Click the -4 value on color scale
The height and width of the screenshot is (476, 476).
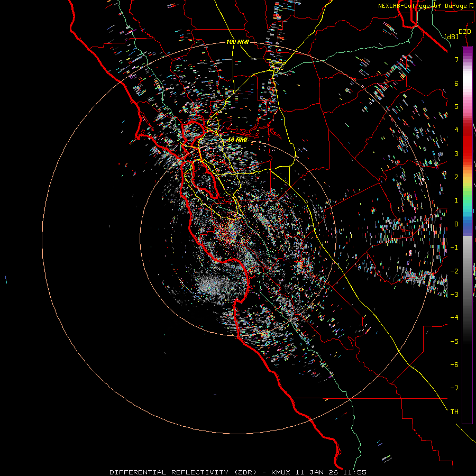(454, 317)
